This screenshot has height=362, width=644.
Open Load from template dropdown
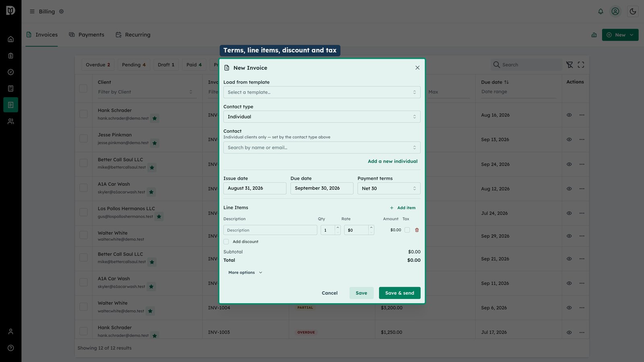tap(322, 92)
